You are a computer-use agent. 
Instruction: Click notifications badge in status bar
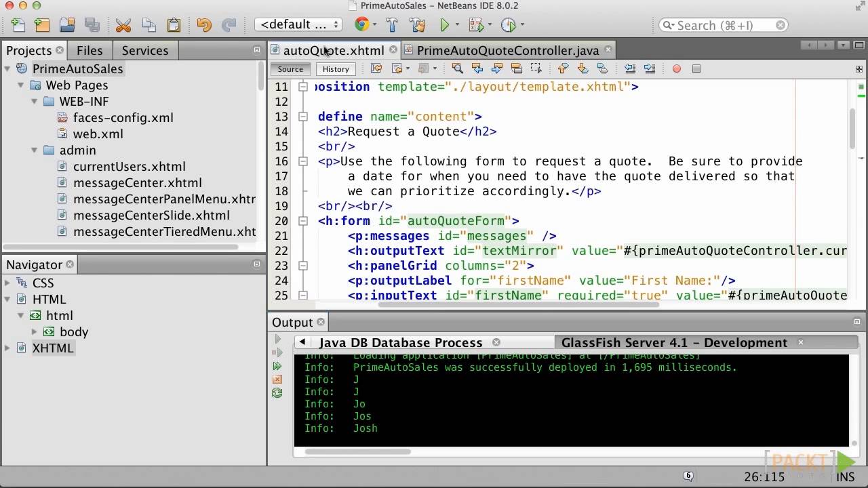pyautogui.click(x=688, y=476)
